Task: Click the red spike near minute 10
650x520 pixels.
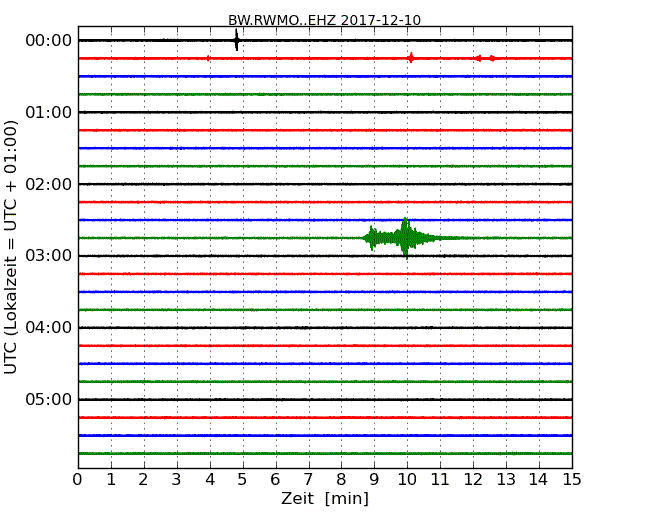Action: point(410,58)
